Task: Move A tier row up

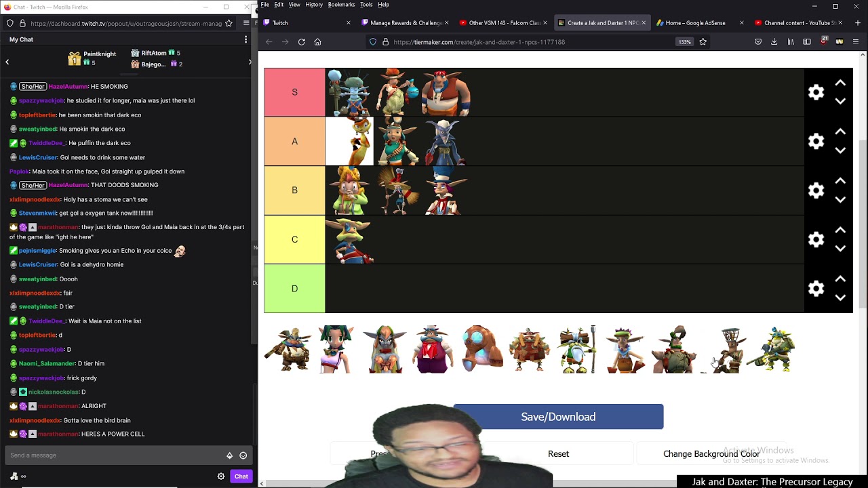Action: pyautogui.click(x=840, y=131)
